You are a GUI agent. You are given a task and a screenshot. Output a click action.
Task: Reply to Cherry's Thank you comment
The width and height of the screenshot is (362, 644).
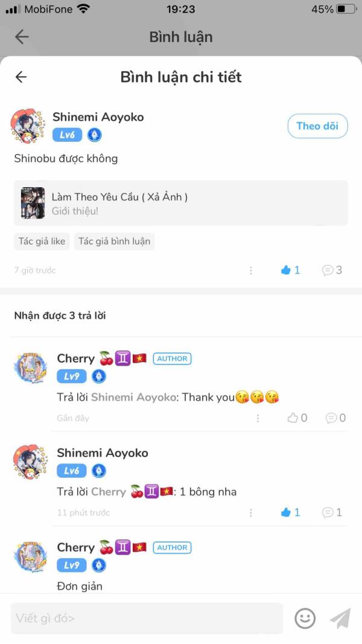pos(335,418)
